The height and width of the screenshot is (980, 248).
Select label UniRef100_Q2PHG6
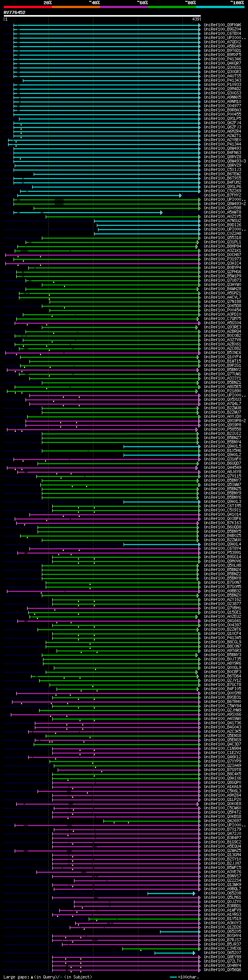click(x=222, y=272)
